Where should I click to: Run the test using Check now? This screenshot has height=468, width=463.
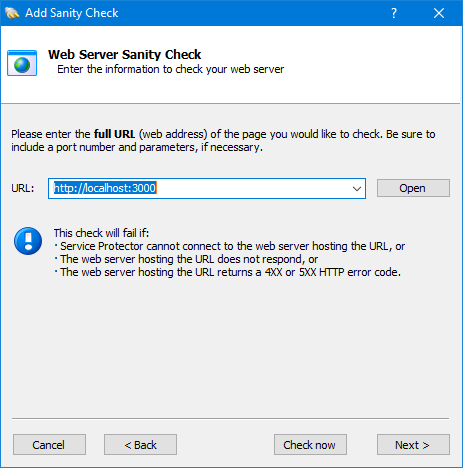pyautogui.click(x=310, y=445)
